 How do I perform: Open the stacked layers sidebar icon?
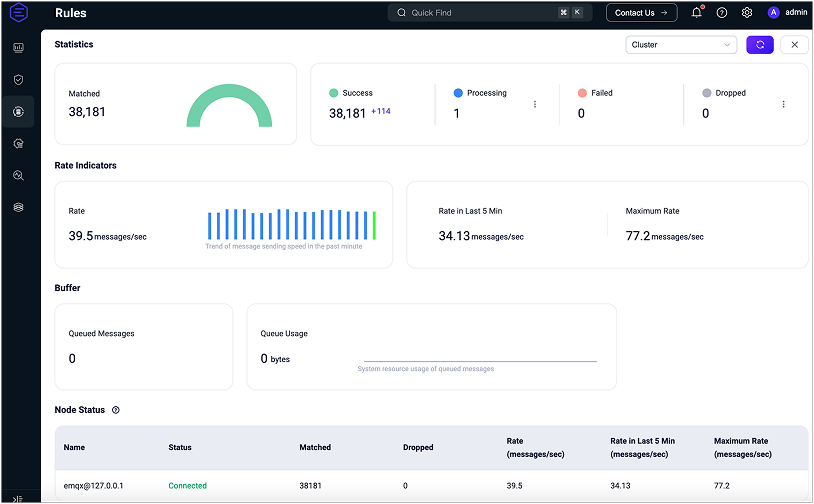(18, 207)
